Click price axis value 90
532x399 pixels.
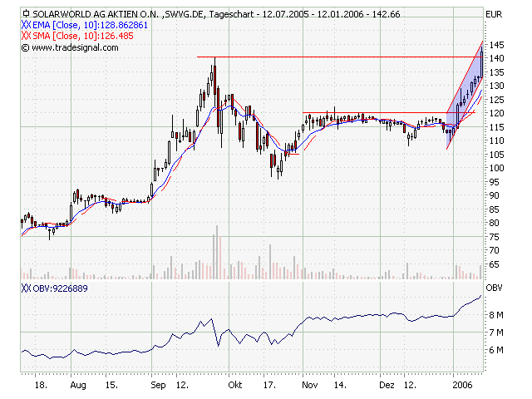[x=494, y=195]
